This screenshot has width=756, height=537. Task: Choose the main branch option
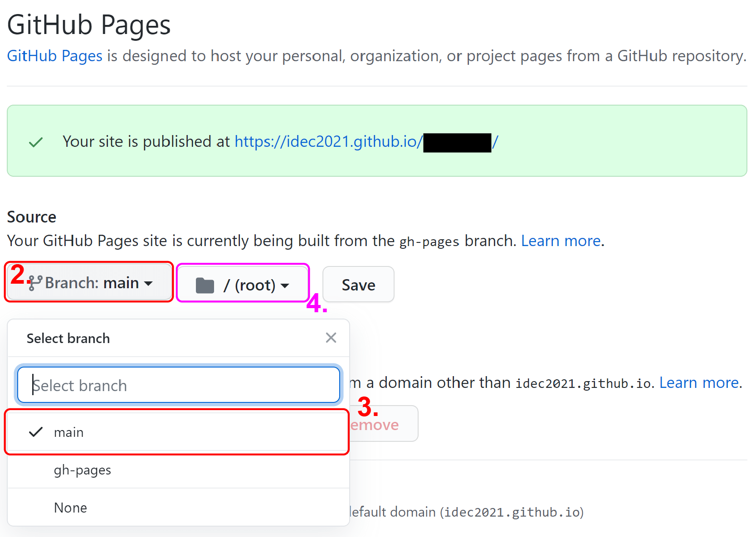click(x=178, y=432)
